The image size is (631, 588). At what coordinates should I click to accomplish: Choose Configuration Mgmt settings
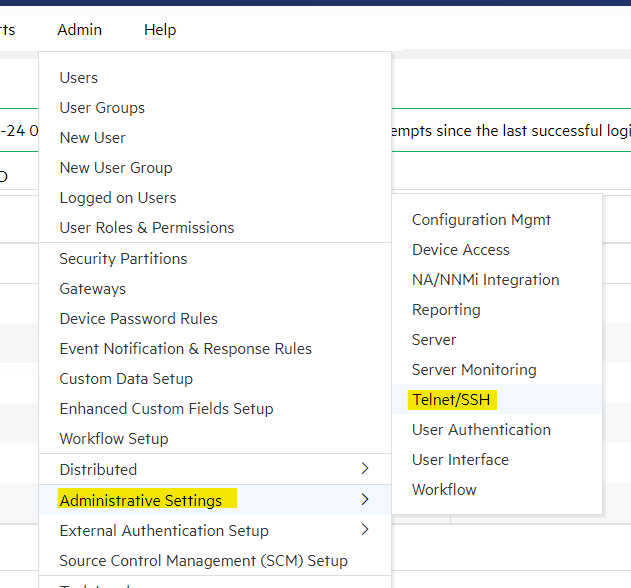click(x=481, y=220)
